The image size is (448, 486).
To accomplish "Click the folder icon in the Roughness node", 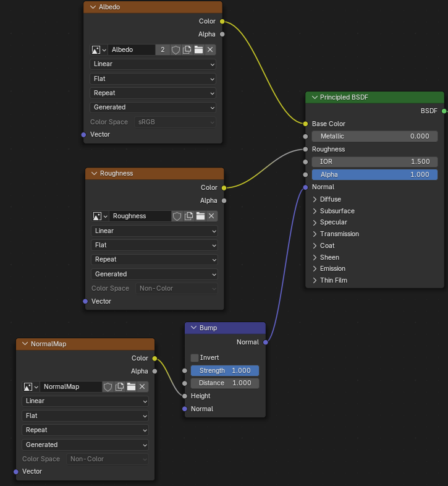I will click(200, 216).
